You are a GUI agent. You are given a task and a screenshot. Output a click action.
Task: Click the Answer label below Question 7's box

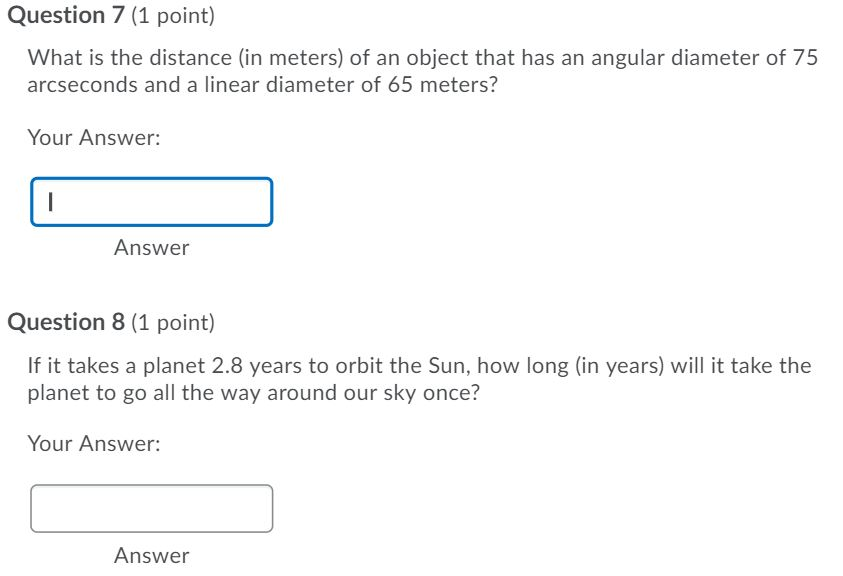pyautogui.click(x=151, y=247)
